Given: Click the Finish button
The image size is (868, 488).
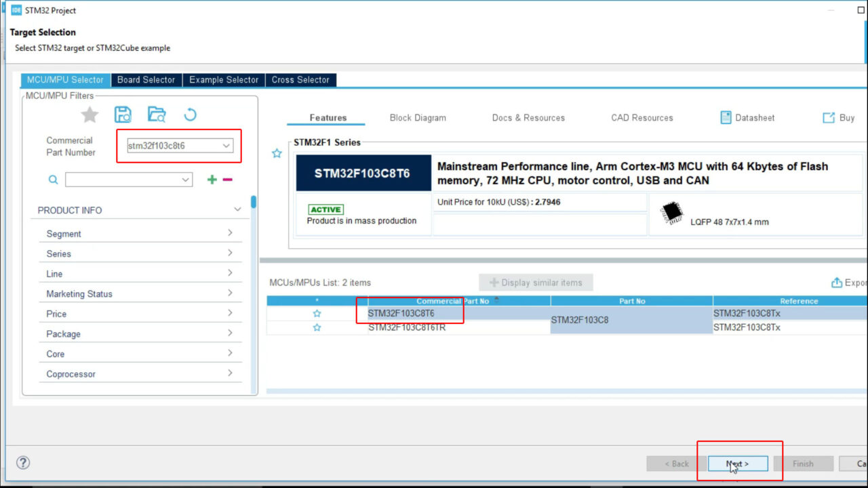Looking at the screenshot, I should 803,464.
